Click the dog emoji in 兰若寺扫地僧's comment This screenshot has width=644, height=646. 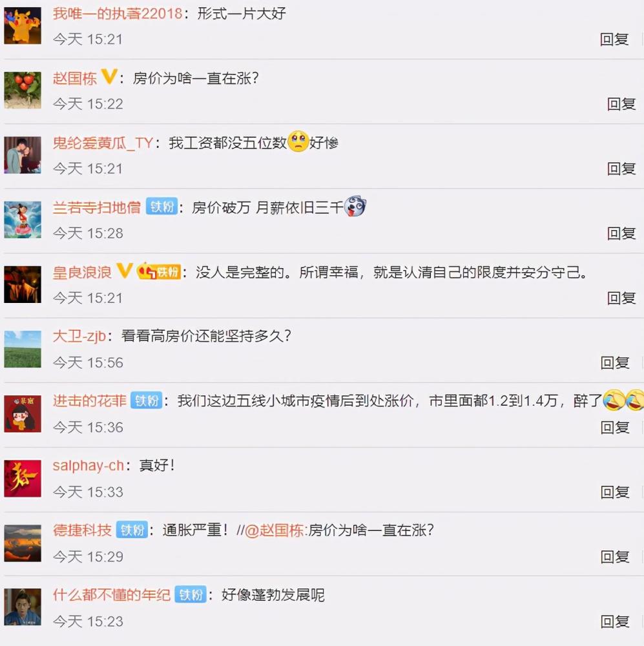355,206
